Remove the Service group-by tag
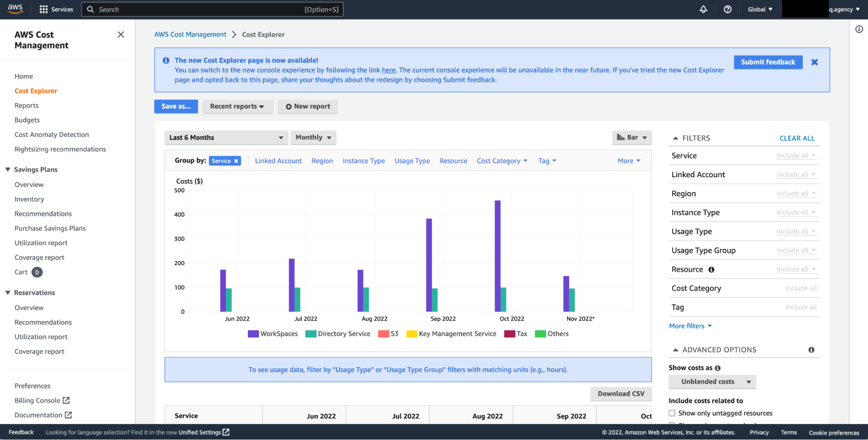The width and height of the screenshot is (868, 440). (236, 161)
